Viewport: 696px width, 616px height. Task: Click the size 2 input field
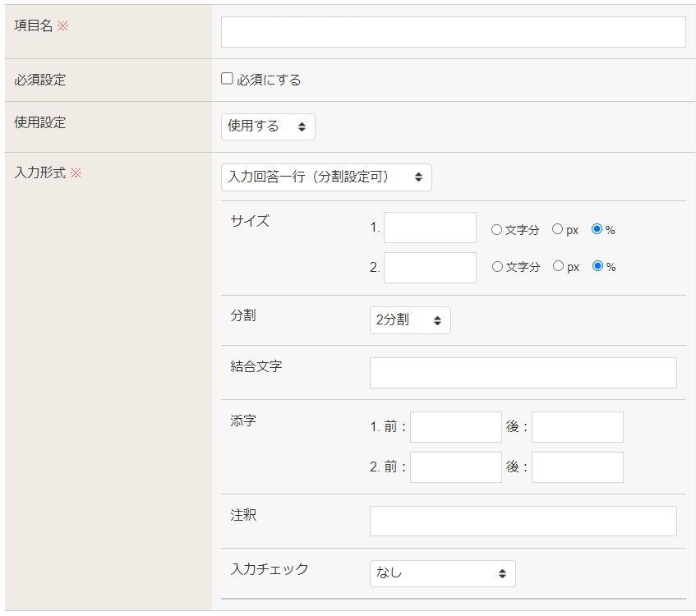(x=430, y=268)
